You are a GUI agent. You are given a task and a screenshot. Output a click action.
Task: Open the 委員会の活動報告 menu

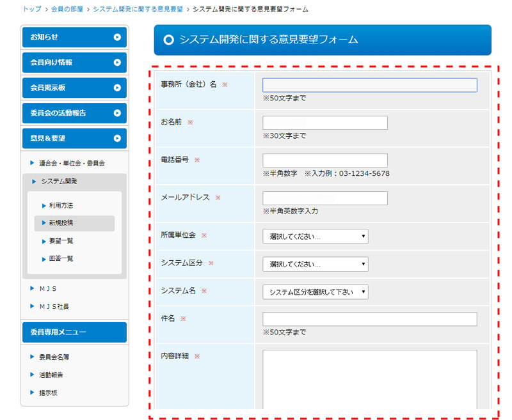point(74,113)
